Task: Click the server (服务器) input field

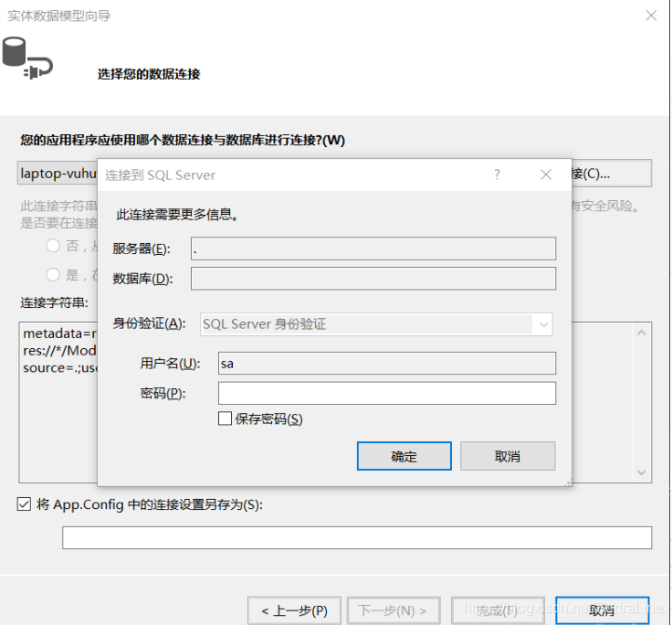Action: coord(373,249)
